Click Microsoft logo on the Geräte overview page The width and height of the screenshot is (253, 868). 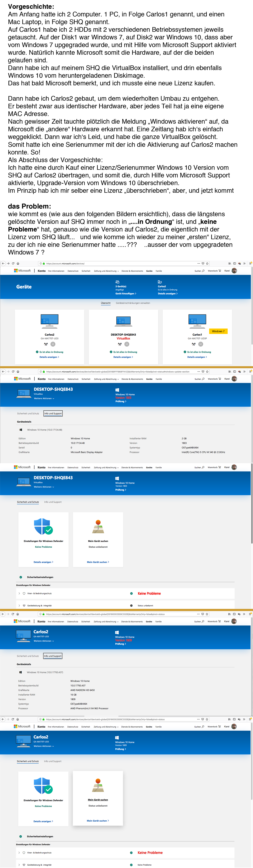[22, 271]
